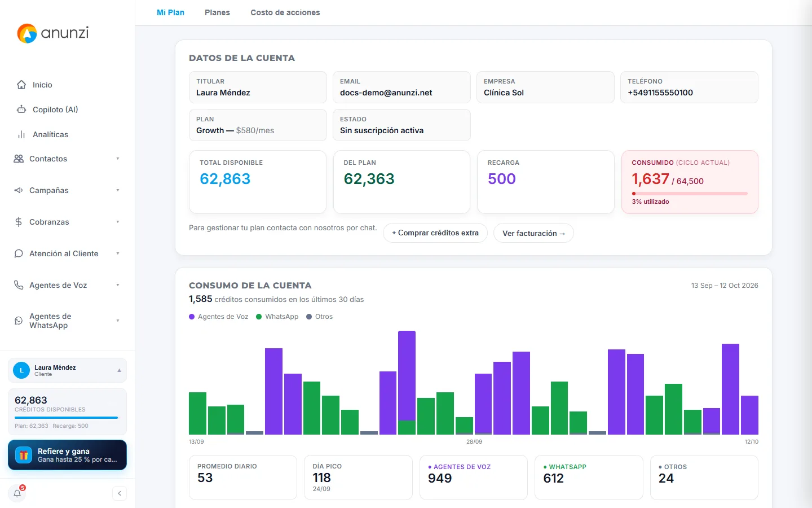Open the Analíticas bar chart icon
The width and height of the screenshot is (812, 508).
pyautogui.click(x=21, y=134)
